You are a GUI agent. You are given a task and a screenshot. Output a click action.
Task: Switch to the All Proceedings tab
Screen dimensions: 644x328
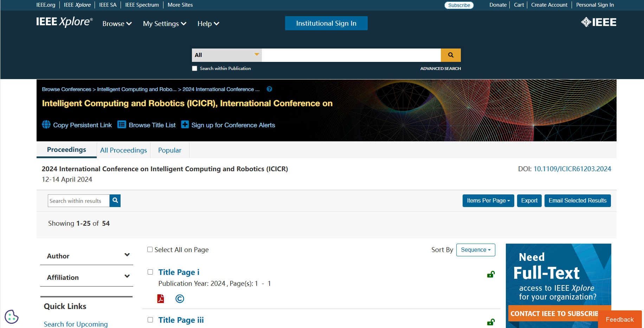point(123,150)
